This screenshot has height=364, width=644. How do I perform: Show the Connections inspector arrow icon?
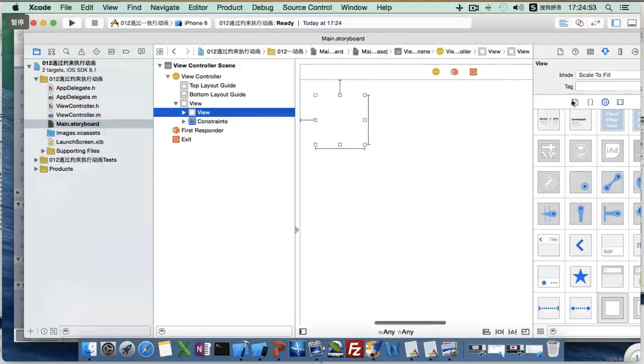click(635, 51)
